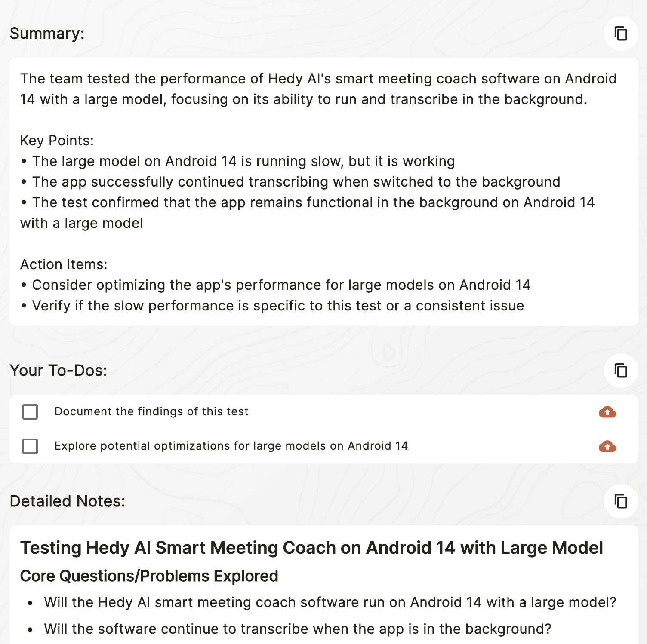
Task: Click cloud upload icon for 'Explore potential optimizations'
Action: [x=607, y=446]
